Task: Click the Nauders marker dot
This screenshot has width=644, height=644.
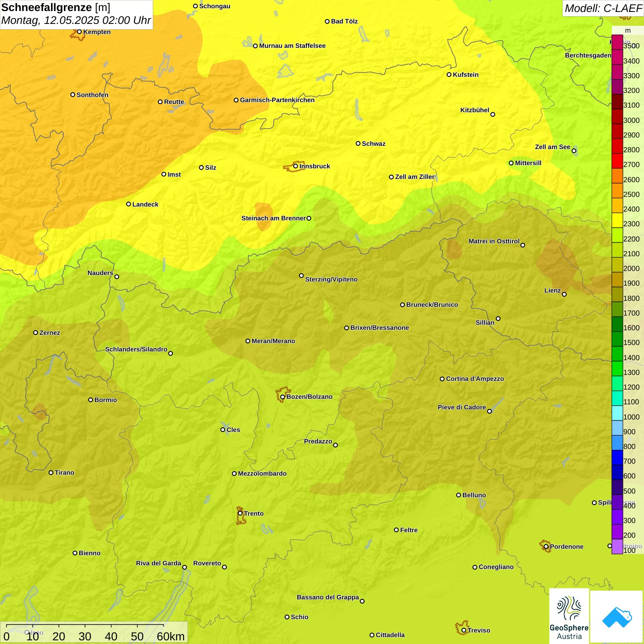Action: click(117, 276)
